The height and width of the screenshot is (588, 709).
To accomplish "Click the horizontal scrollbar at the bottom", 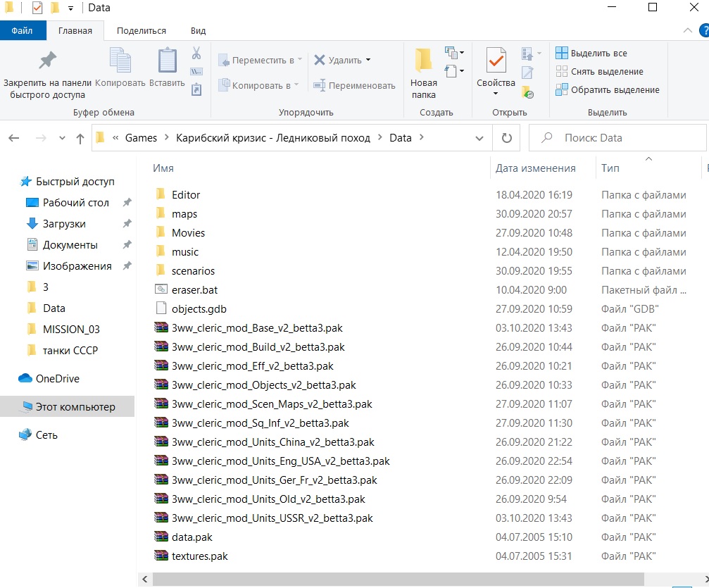I will [398, 579].
